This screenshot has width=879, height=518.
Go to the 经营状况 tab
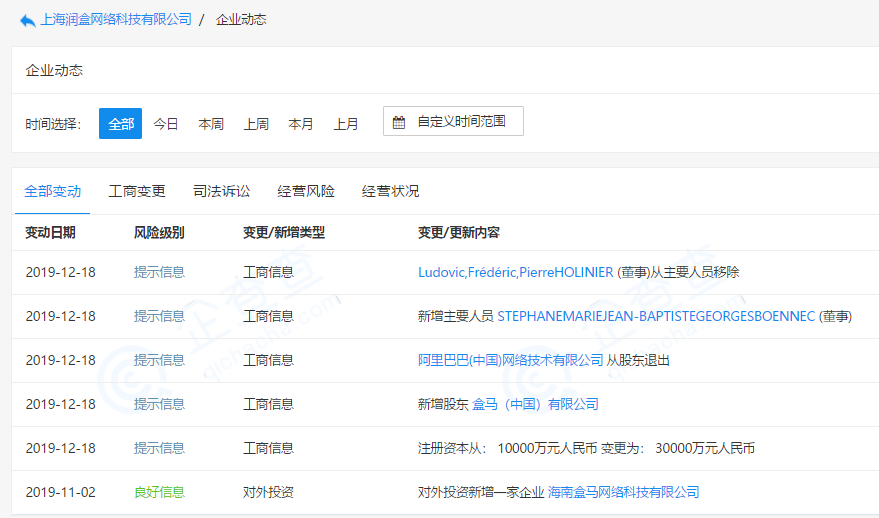pos(391,191)
